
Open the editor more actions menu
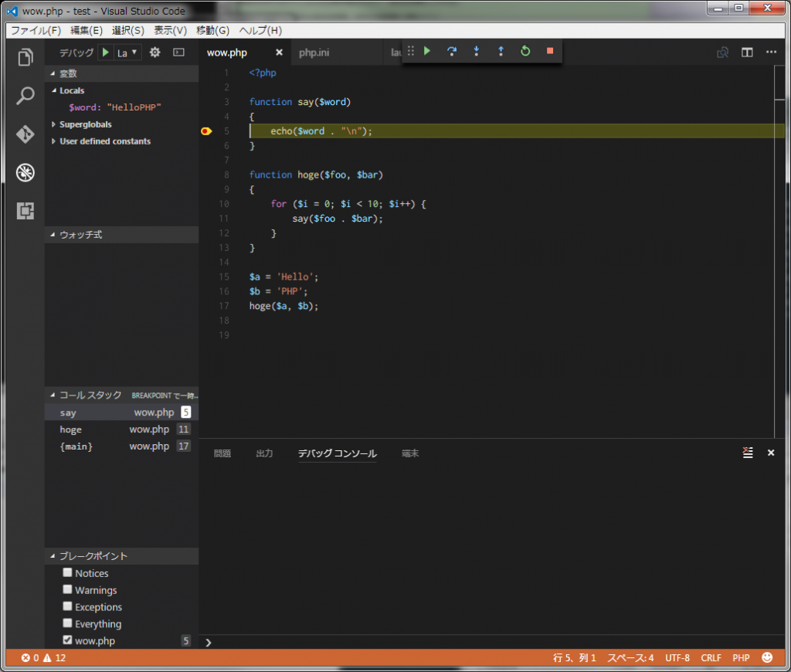[772, 52]
